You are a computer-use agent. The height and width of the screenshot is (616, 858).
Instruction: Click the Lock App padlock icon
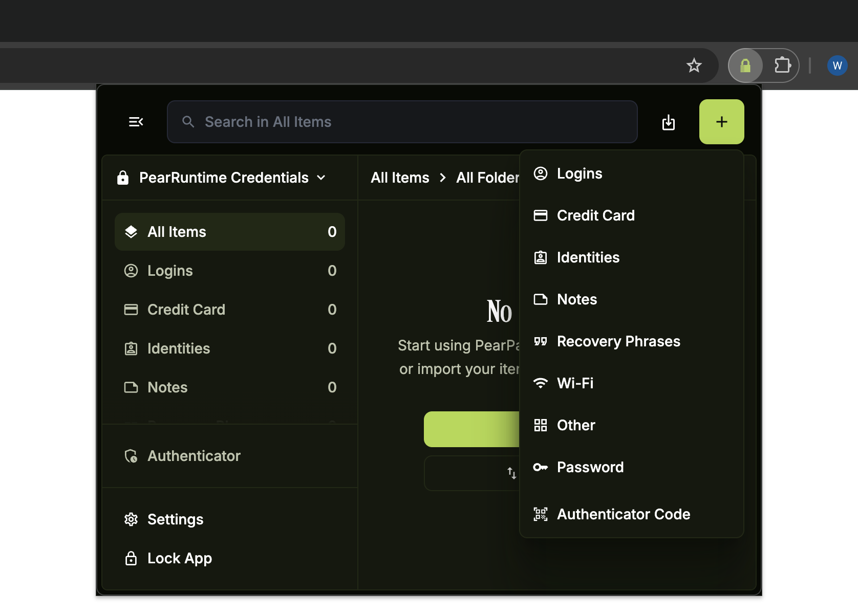pos(131,558)
